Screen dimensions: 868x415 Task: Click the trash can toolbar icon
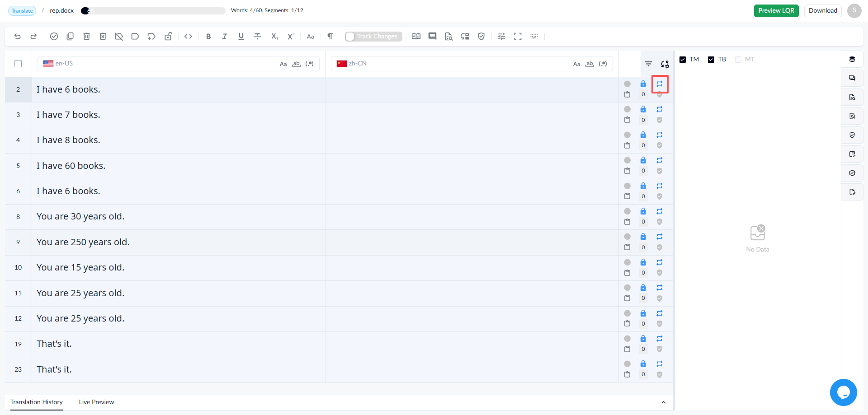pyautogui.click(x=86, y=37)
